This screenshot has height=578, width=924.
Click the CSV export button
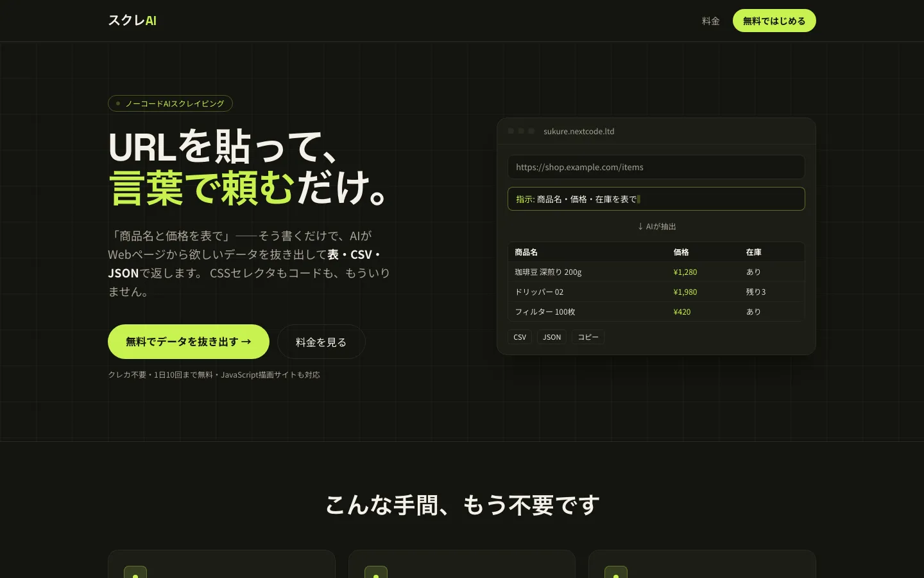coord(520,337)
